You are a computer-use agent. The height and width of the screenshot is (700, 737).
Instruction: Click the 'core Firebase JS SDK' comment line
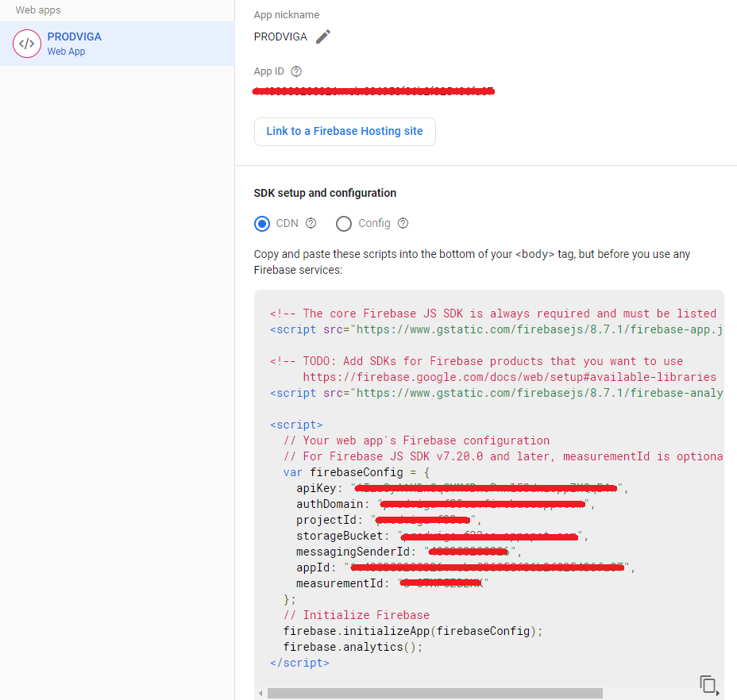pyautogui.click(x=496, y=313)
